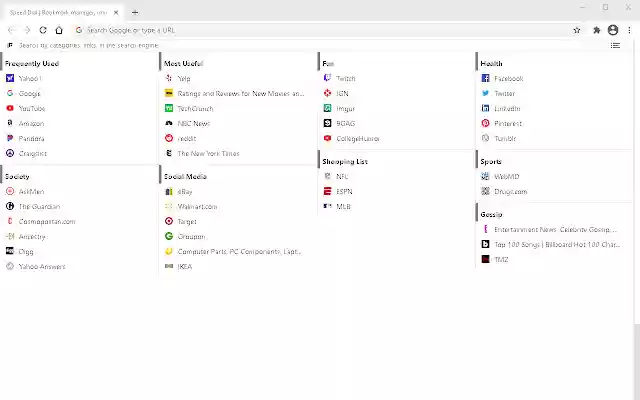The height and width of the screenshot is (400, 640).
Task: Click the Facebook icon in Health group
Action: [485, 78]
